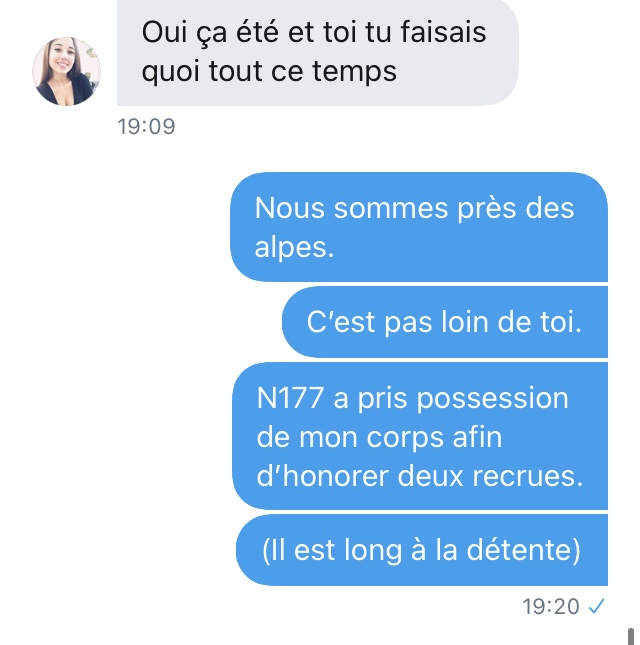Select the 'N177 a pris possession' message bubble
Screen dimensions: 640x645
point(420,436)
